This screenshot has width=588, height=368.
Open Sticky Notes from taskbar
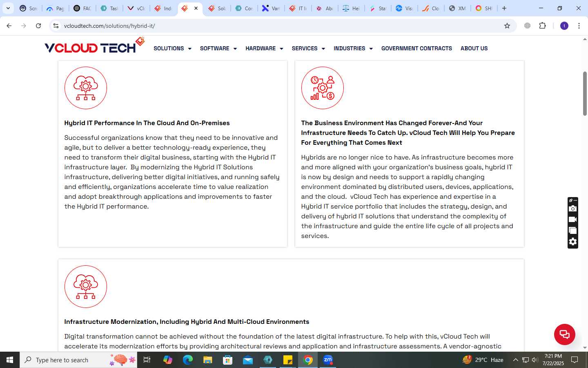[x=288, y=360]
